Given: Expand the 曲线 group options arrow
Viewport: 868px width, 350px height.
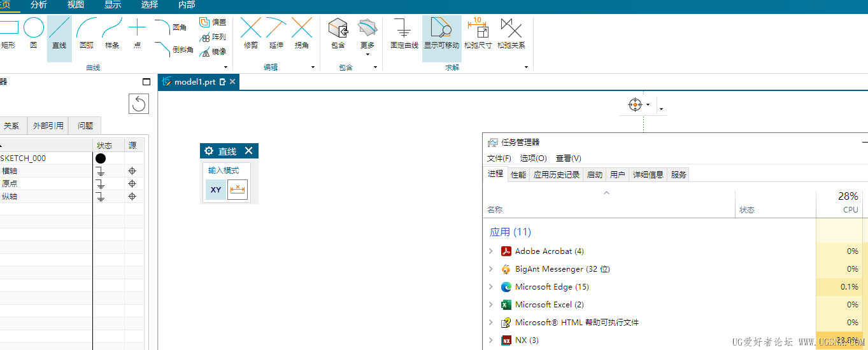Looking at the screenshot, I should 225,67.
